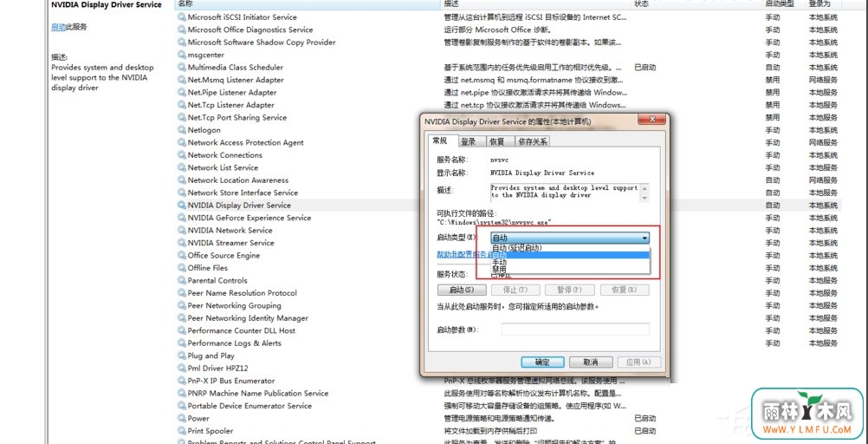Viewport: 868px width, 444px height.
Task: Select the Net.Tcp Listener Adapter icon
Action: click(182, 105)
